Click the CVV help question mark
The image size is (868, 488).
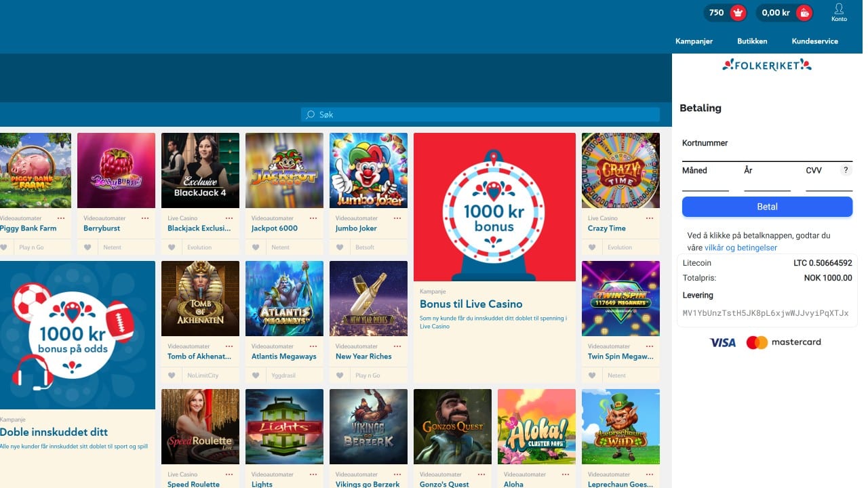846,170
